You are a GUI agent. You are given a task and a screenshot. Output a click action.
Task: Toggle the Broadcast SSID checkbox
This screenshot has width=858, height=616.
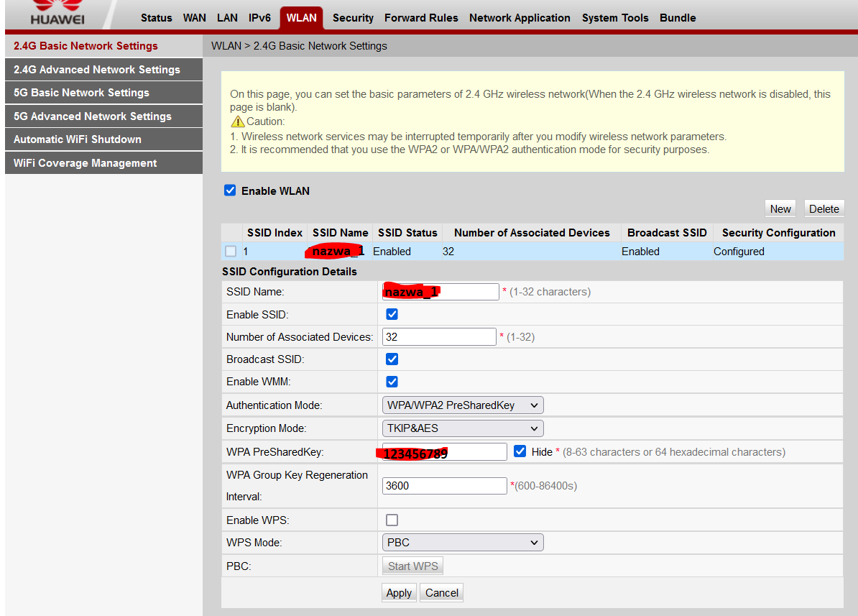click(392, 359)
